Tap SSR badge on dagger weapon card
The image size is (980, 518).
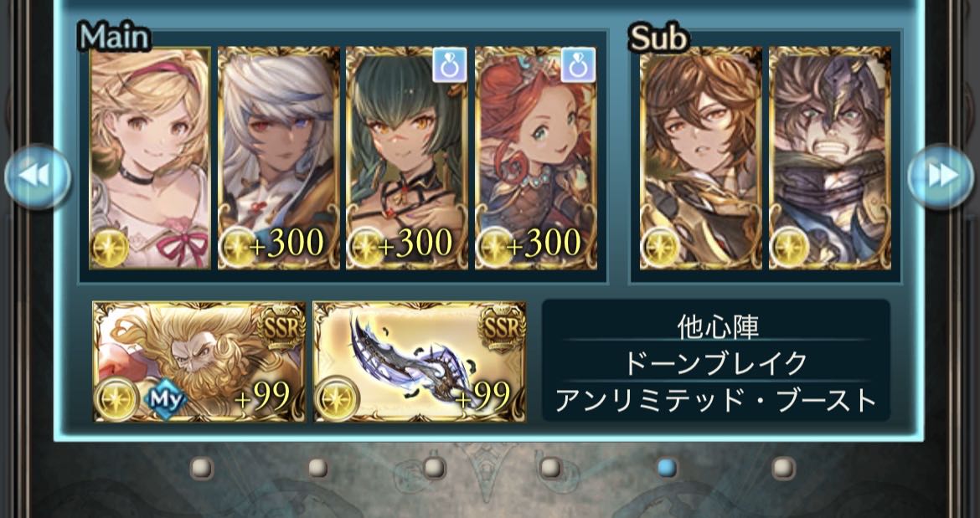[x=501, y=326]
